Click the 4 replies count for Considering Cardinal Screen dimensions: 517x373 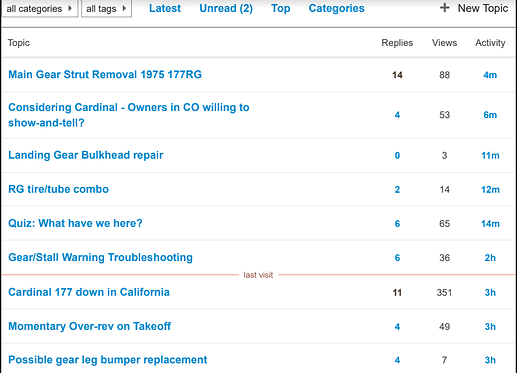[x=397, y=115]
